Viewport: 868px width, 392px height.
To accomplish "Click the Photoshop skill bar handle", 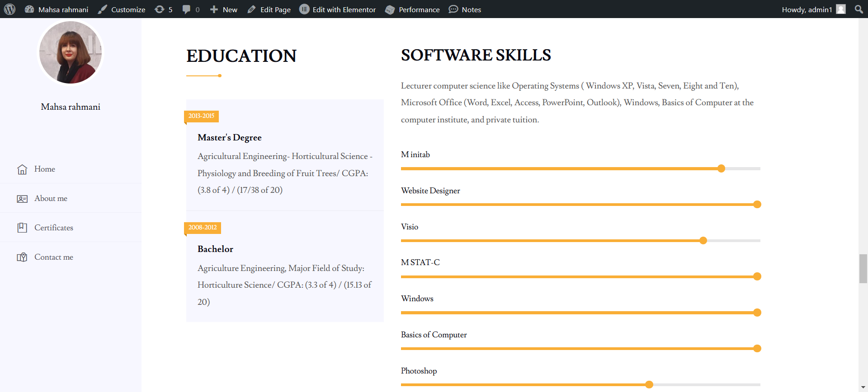I will 649,385.
